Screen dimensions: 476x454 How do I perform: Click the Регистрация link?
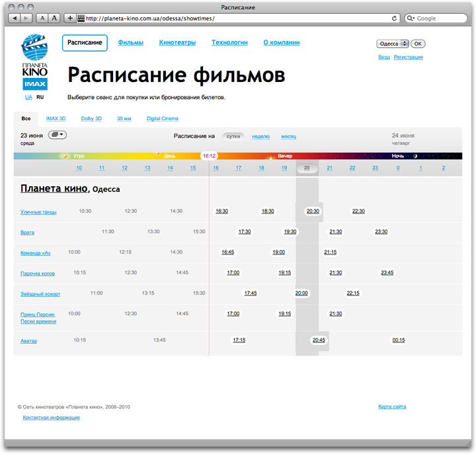click(408, 57)
